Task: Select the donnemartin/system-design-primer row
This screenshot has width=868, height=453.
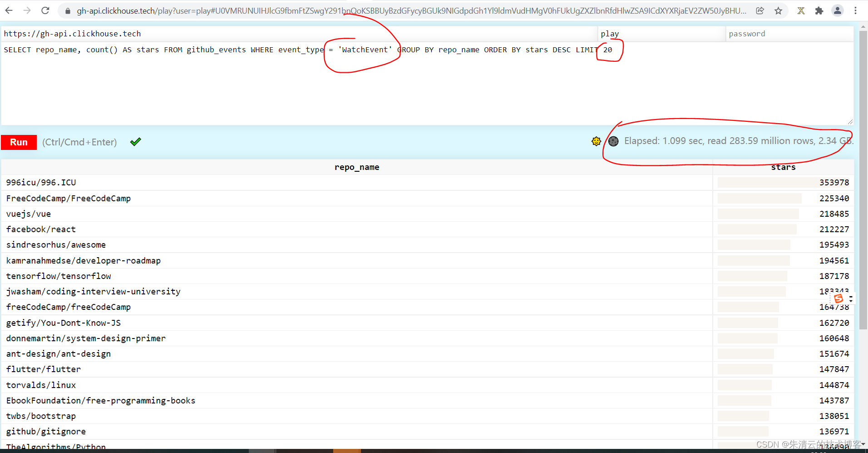Action: tap(427, 339)
